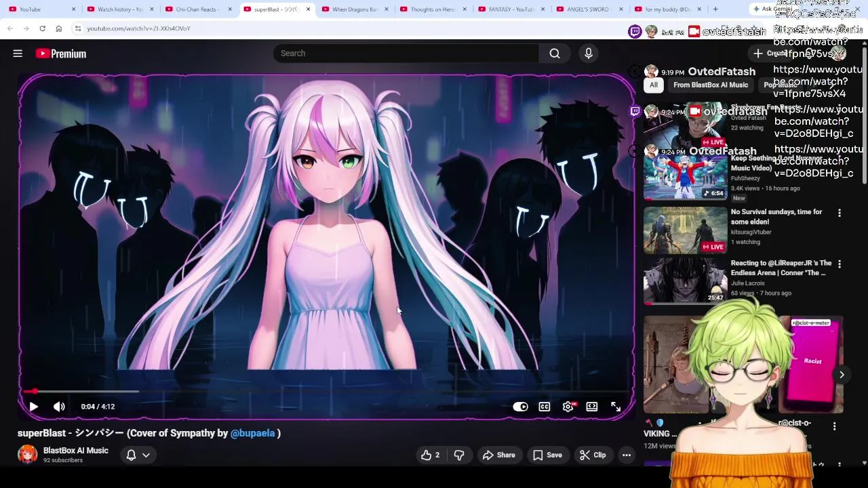Mute the video volume
The width and height of the screenshot is (868, 488).
(x=59, y=407)
